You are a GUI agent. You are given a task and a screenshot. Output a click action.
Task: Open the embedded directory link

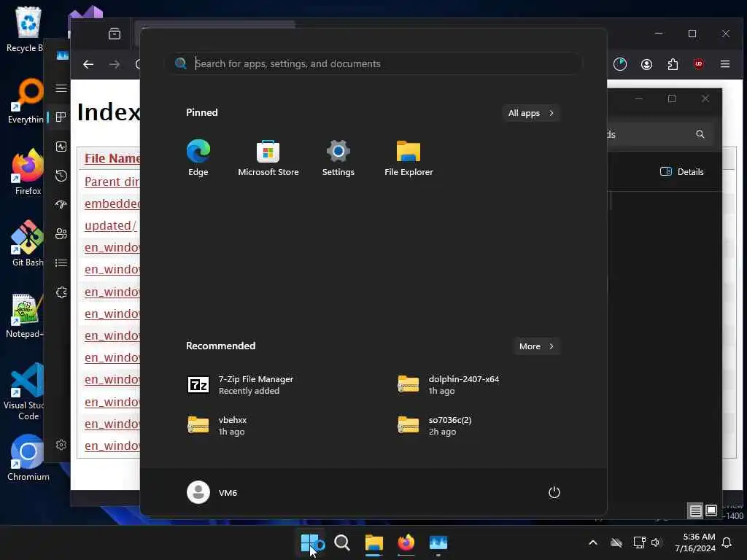[112, 204]
